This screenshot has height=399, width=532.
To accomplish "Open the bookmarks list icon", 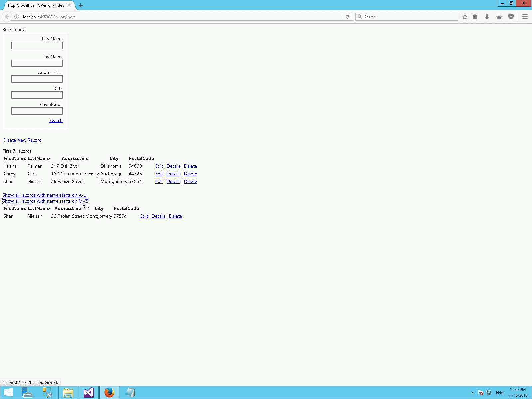I will point(475,17).
